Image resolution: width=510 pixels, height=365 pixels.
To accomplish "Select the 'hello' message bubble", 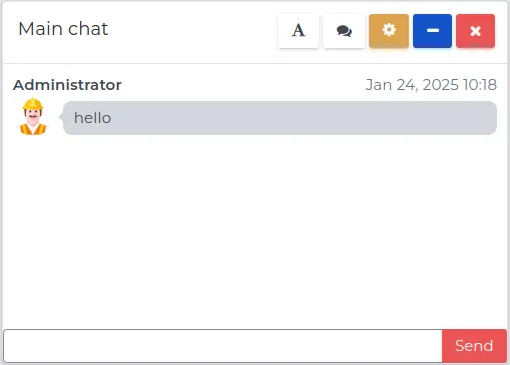I will 280,118.
